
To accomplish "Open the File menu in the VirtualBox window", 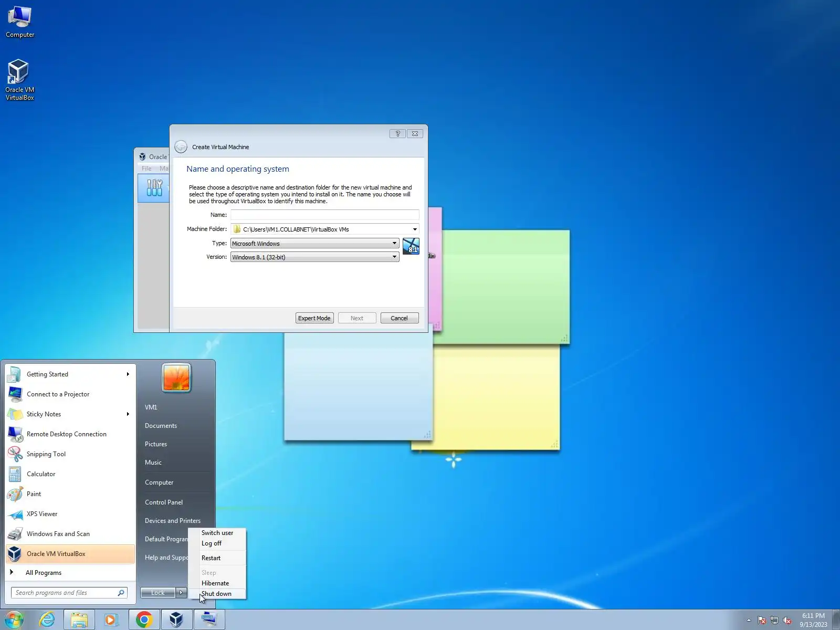I will (x=146, y=169).
